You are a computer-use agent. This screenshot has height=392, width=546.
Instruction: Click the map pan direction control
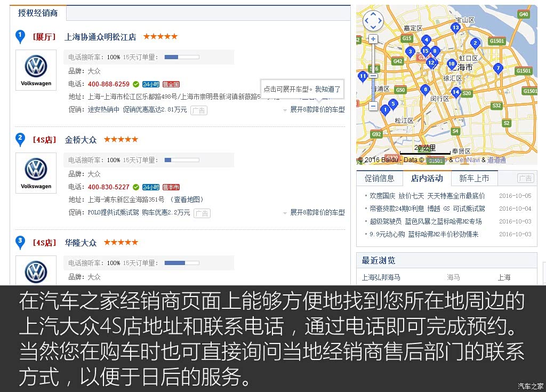(373, 20)
